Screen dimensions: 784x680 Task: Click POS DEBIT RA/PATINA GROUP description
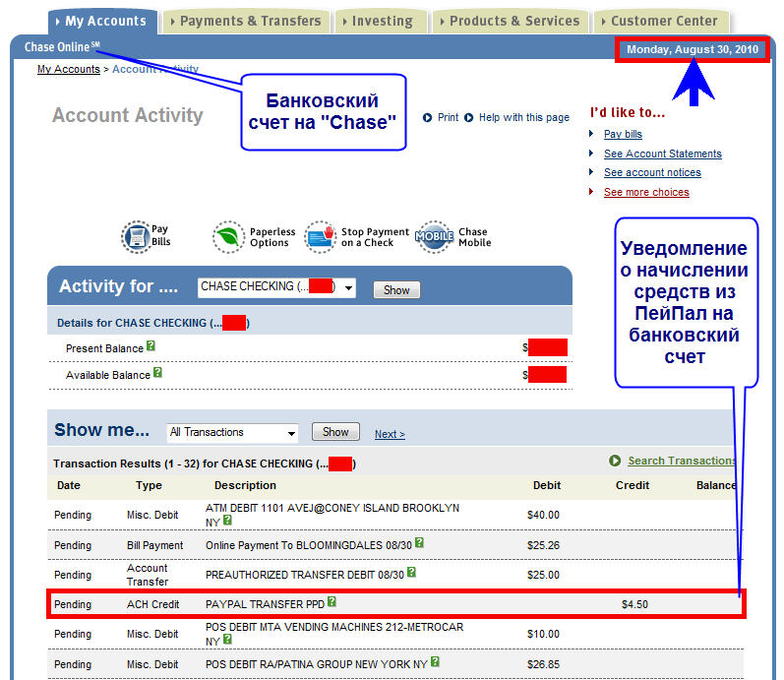coord(316,664)
